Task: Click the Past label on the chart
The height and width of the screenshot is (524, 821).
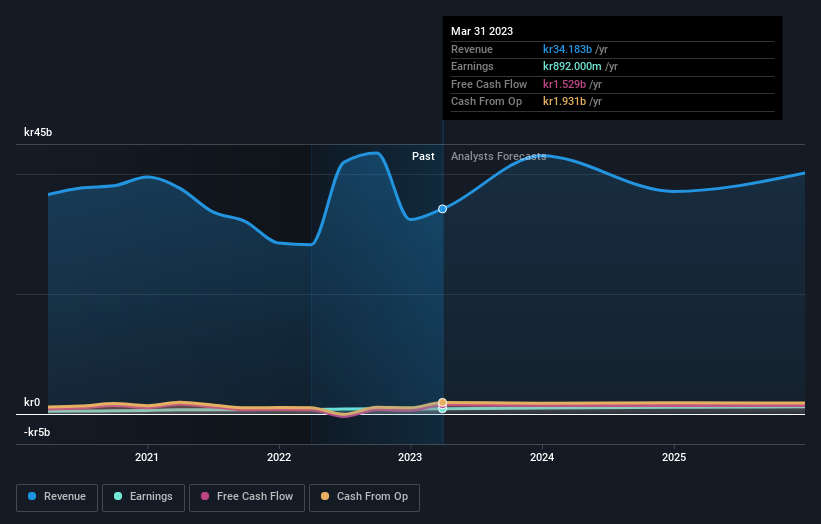Action: [423, 156]
